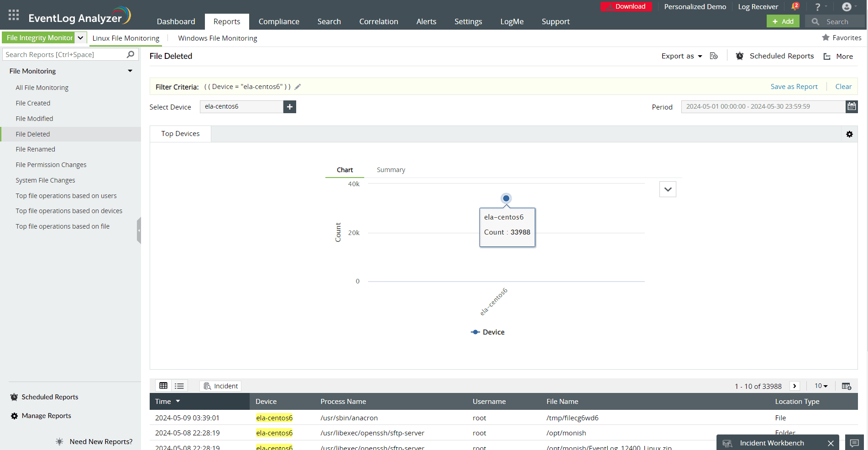Open File Permission Changes report
The image size is (868, 450).
click(x=51, y=165)
